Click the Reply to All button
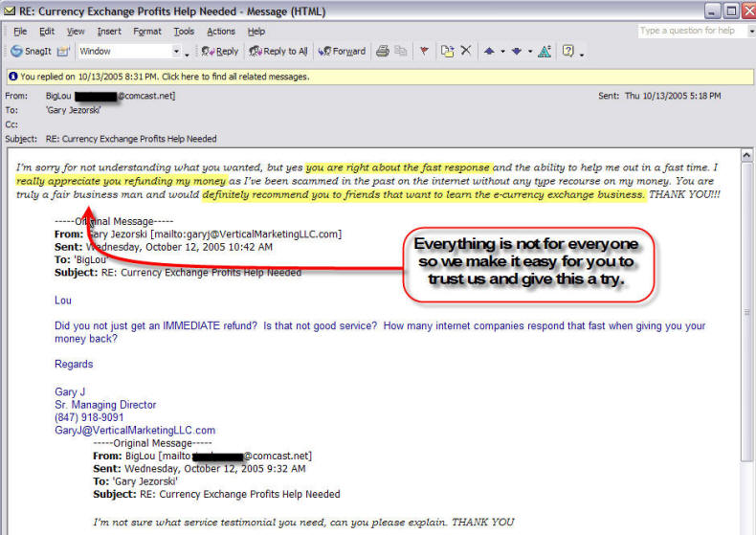This screenshot has width=756, height=535. coord(278,52)
